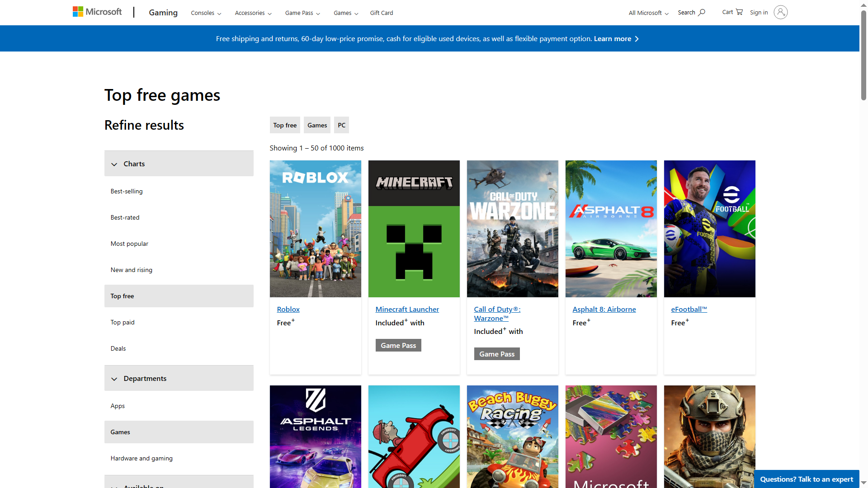
Task: Open the Minecraft Launcher cover image
Action: pos(414,229)
